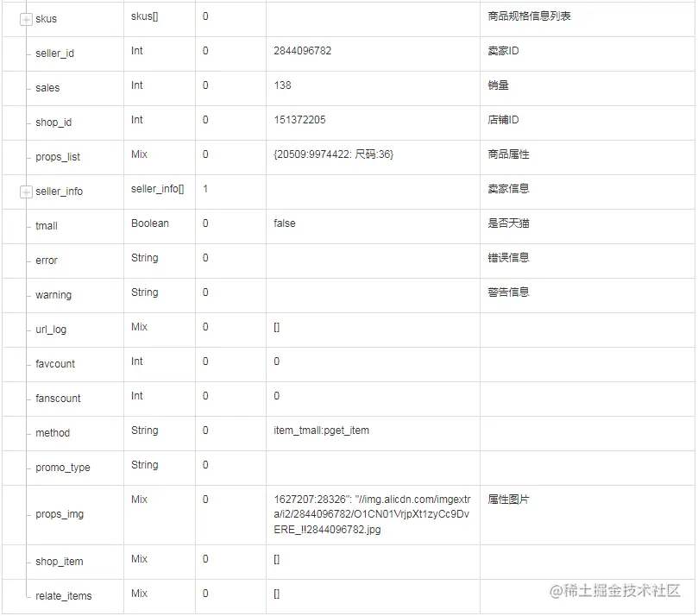Select the method field name
Screen dimensions: 698x616
pyautogui.click(x=53, y=433)
